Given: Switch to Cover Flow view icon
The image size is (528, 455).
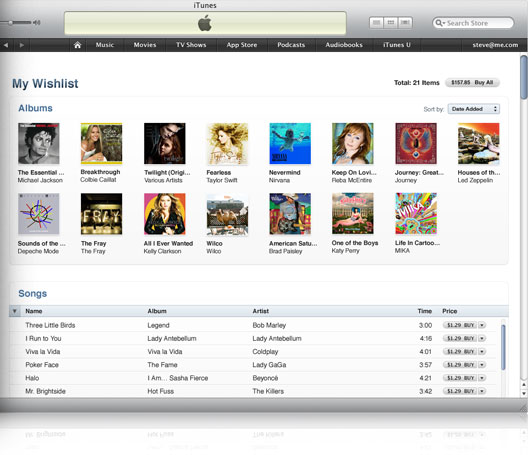Looking at the screenshot, I should click(405, 23).
